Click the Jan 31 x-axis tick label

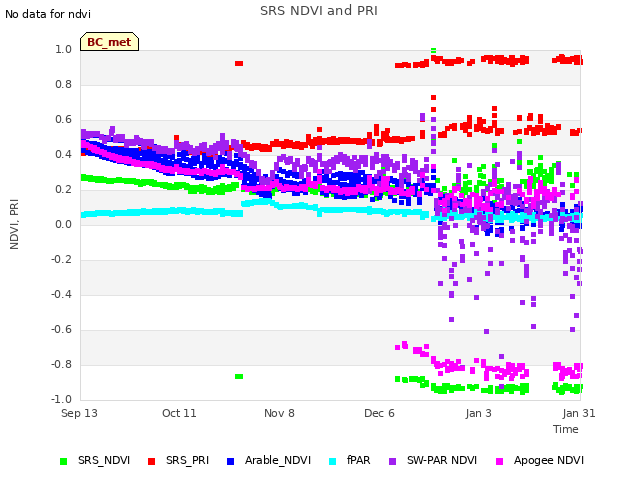[x=579, y=413]
